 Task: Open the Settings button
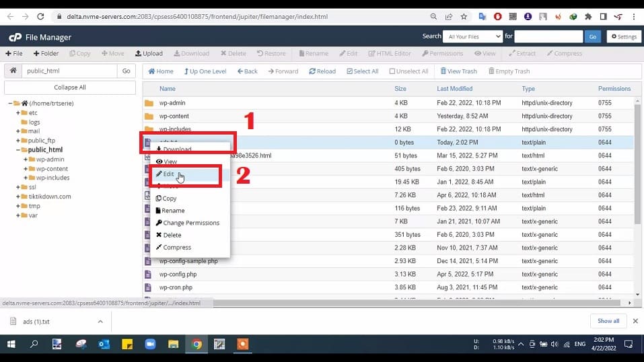click(x=623, y=36)
